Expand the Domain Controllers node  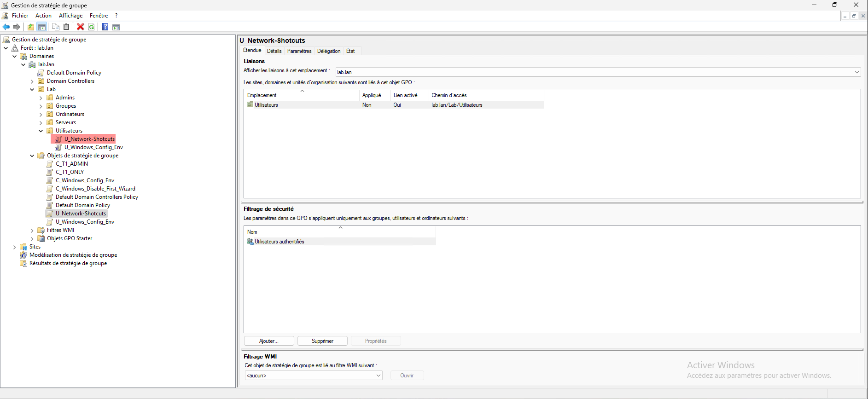32,81
